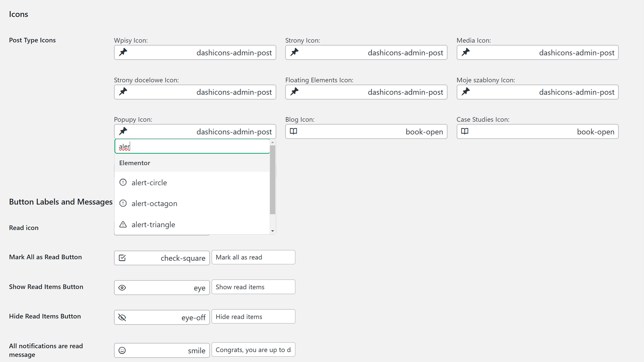
Task: Click the book-open icon in Case Studies field
Action: (465, 131)
